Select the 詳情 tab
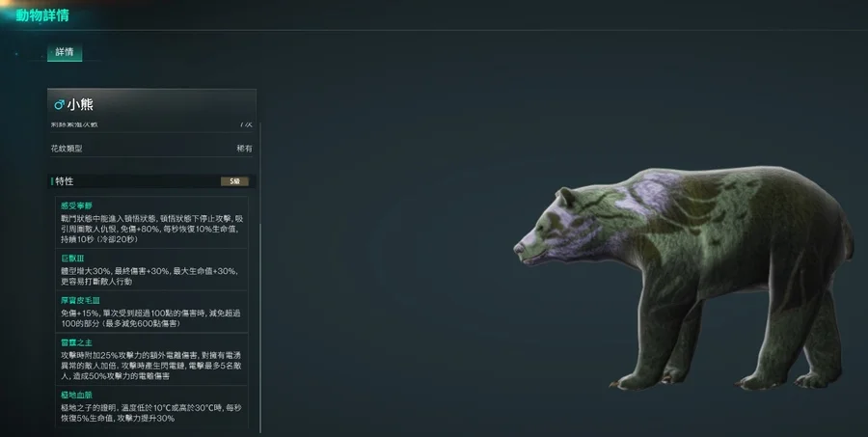This screenshot has height=437, width=868. click(x=65, y=53)
